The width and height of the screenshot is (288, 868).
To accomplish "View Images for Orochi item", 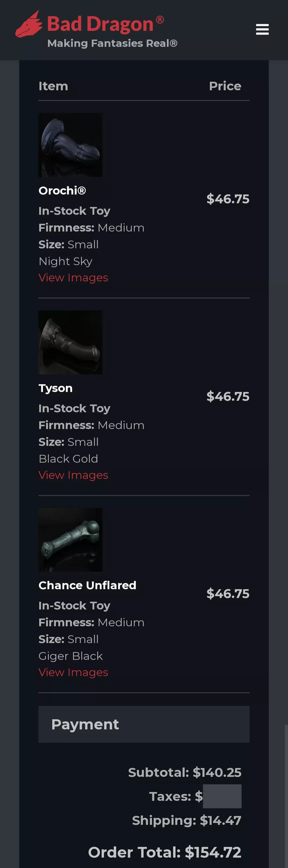I will coord(73,278).
